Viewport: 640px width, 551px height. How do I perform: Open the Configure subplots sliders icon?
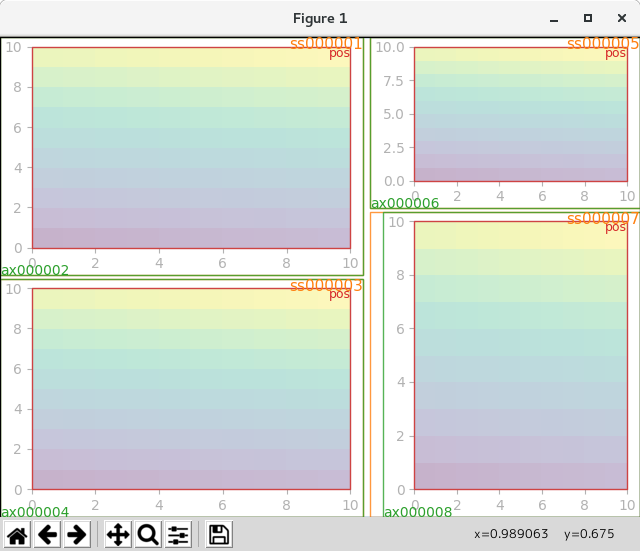coord(178,534)
